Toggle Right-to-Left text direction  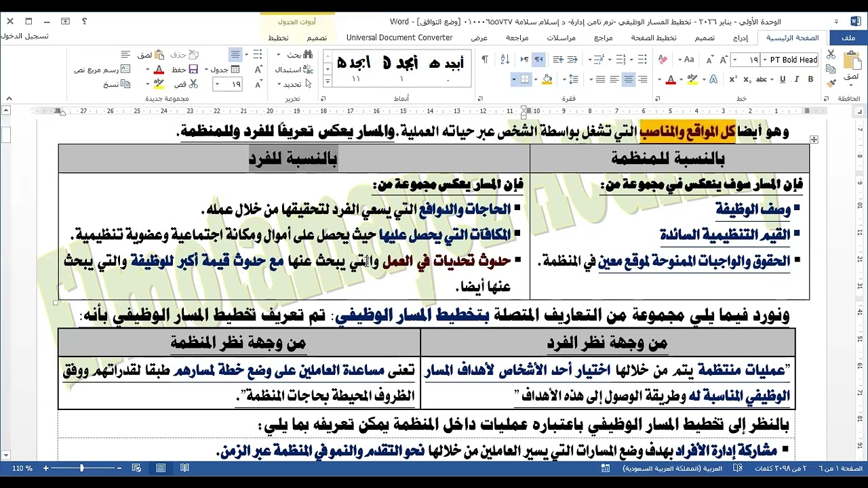coord(538,60)
